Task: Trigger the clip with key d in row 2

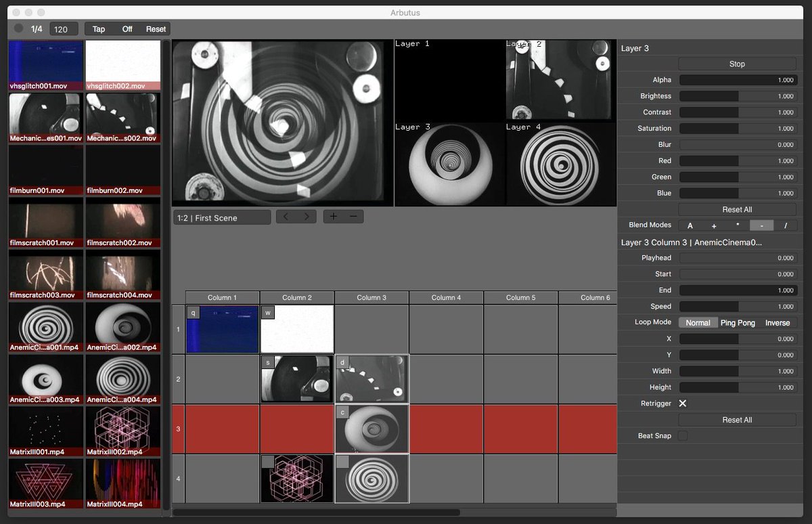Action: (x=371, y=379)
